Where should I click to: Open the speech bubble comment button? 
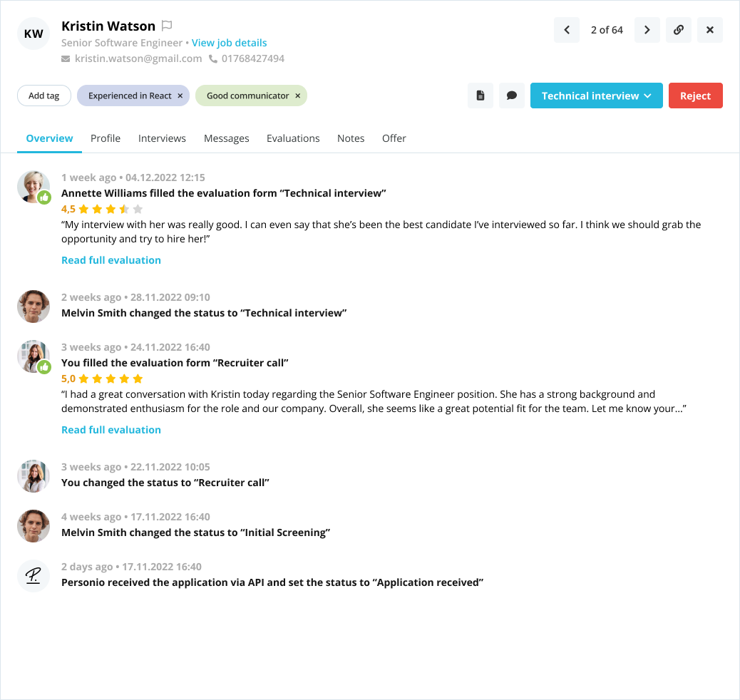512,96
